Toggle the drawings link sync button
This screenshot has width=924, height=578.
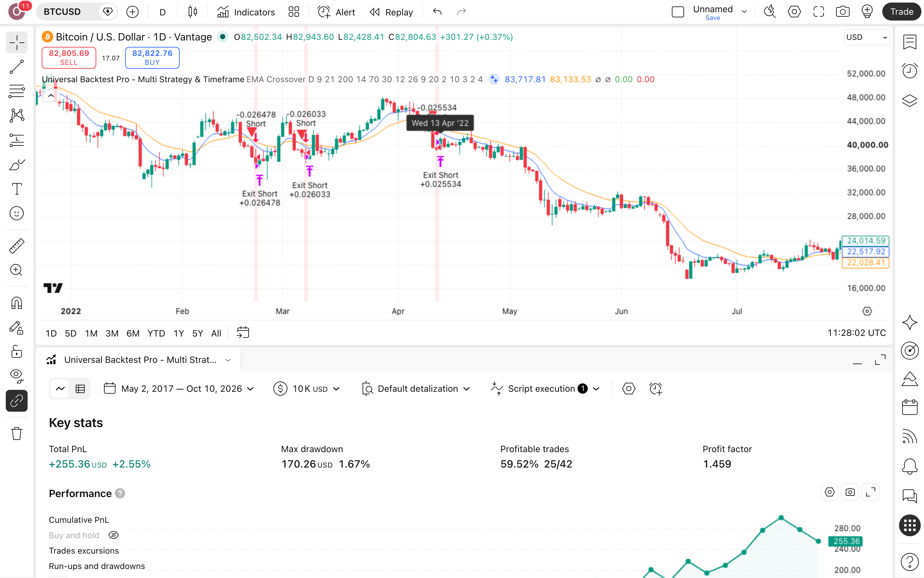coord(17,401)
